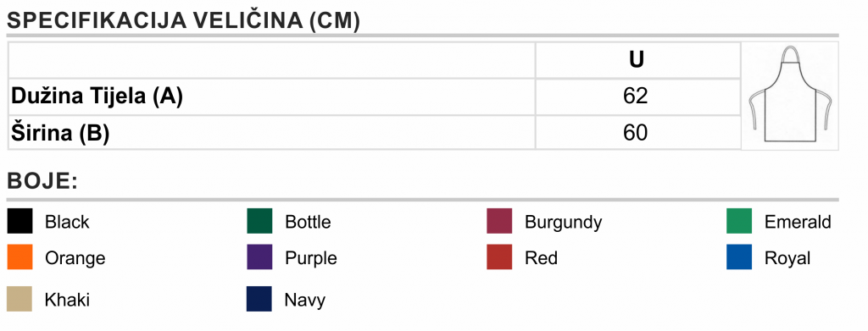Image resolution: width=868 pixels, height=331 pixels.
Task: Click the Burgundy color label text
Action: click(x=563, y=223)
